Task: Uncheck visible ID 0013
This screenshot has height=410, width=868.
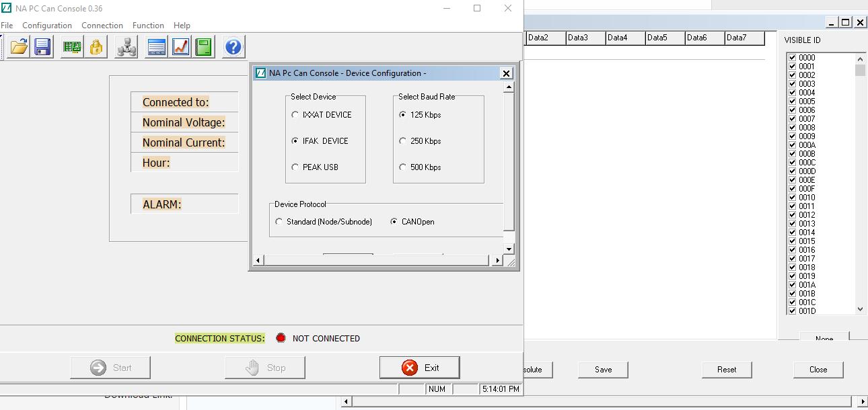Action: coord(793,224)
